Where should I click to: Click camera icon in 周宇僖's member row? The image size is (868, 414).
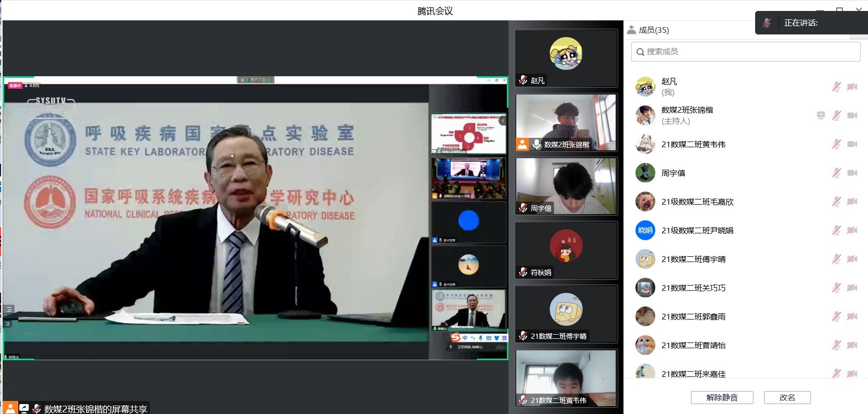(852, 173)
